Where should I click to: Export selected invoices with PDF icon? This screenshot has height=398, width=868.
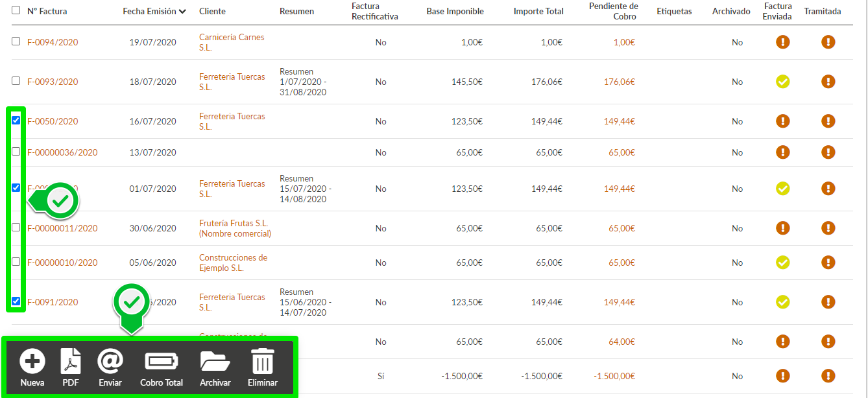[71, 361]
